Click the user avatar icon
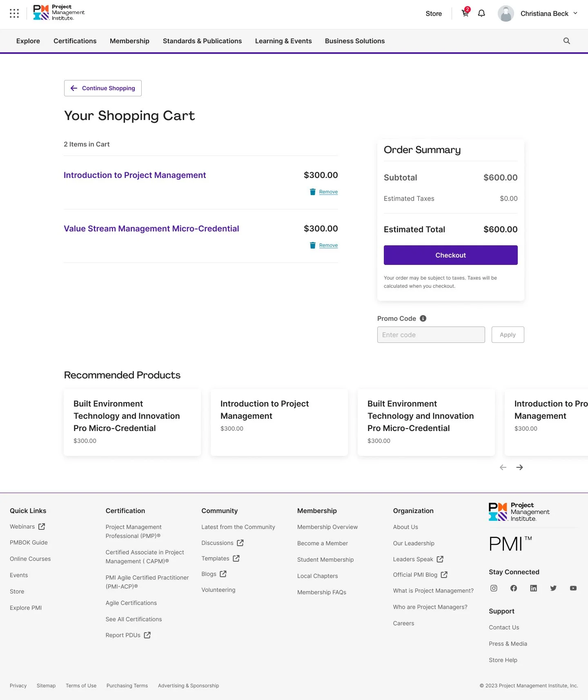The height and width of the screenshot is (700, 588). tap(506, 13)
